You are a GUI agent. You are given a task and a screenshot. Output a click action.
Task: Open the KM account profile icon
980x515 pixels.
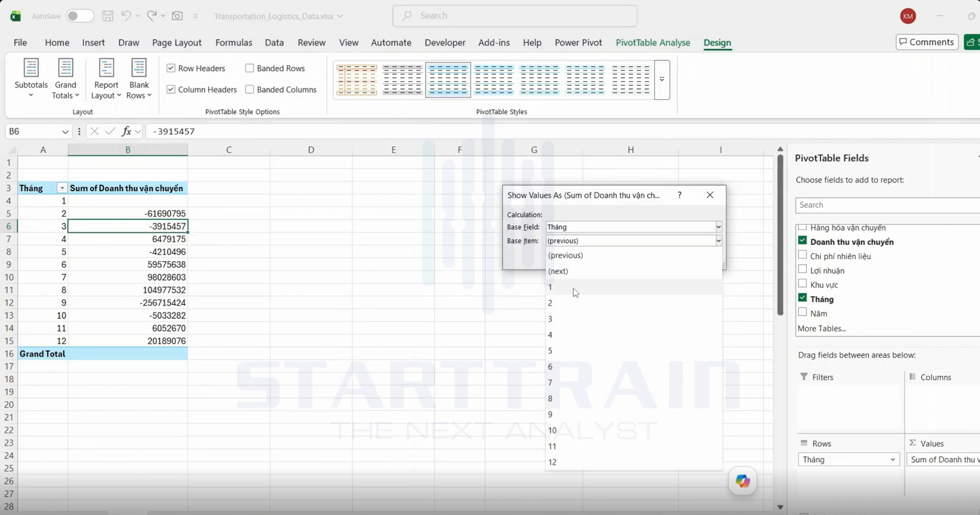click(908, 16)
